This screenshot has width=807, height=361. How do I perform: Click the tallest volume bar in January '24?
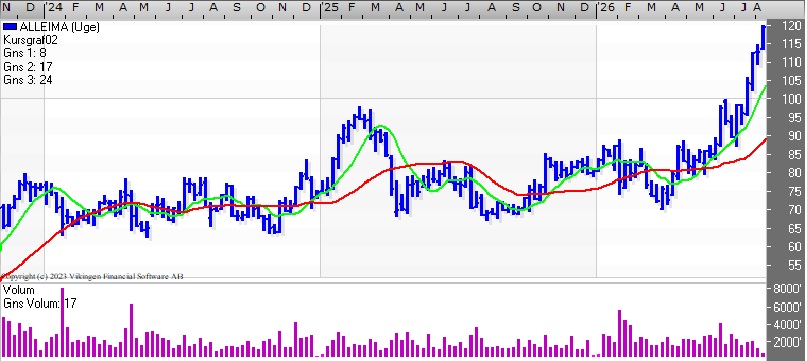62,322
